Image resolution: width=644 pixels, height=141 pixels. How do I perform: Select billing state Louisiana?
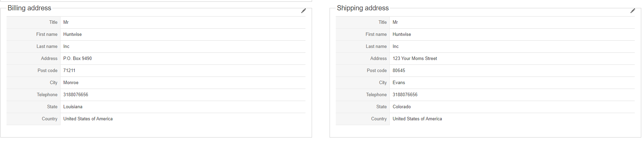point(73,107)
